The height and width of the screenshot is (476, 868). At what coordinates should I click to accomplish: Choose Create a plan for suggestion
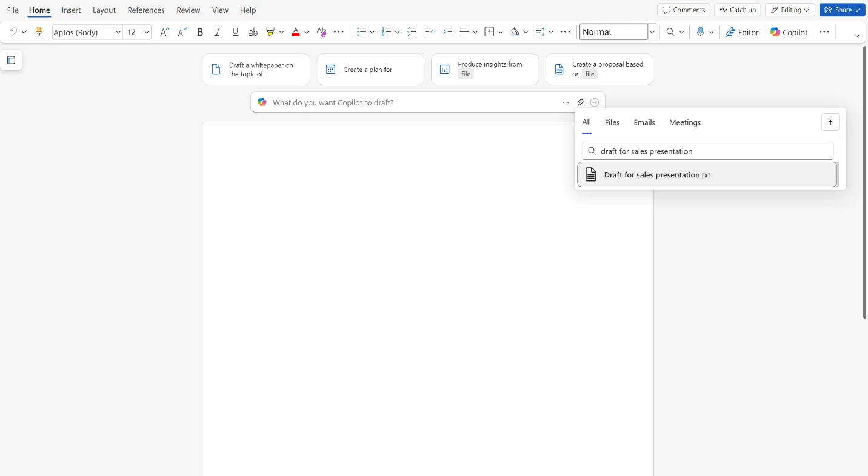(x=370, y=70)
